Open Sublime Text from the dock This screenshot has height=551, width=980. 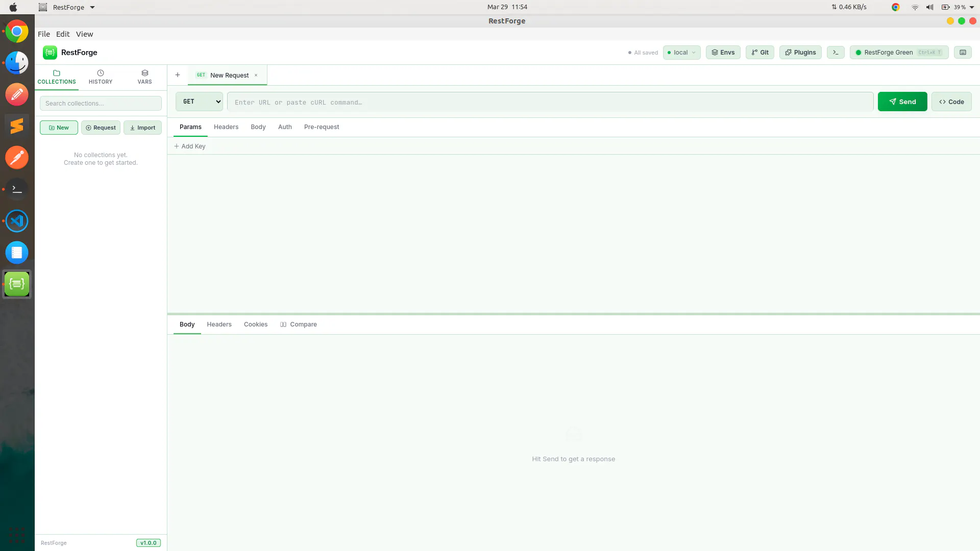pyautogui.click(x=17, y=126)
